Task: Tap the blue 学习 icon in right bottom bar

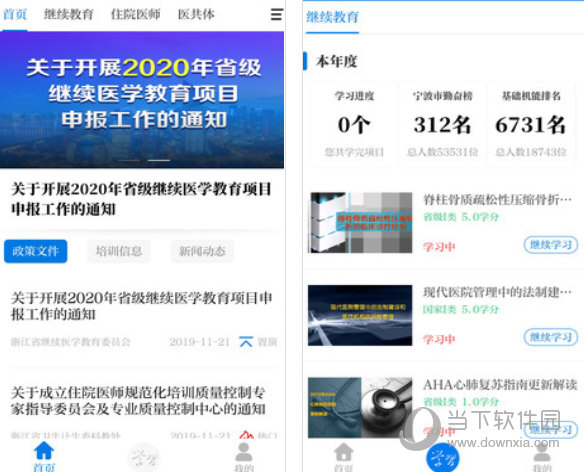Action: [442, 457]
